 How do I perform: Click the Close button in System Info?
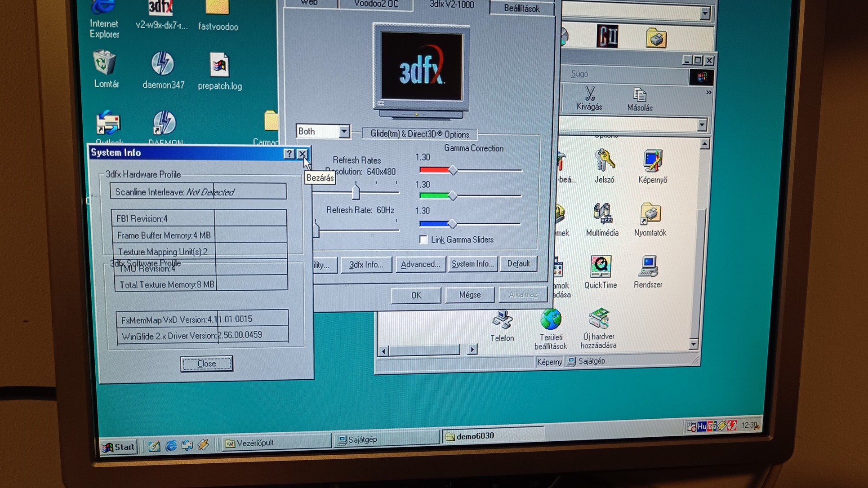coord(206,364)
